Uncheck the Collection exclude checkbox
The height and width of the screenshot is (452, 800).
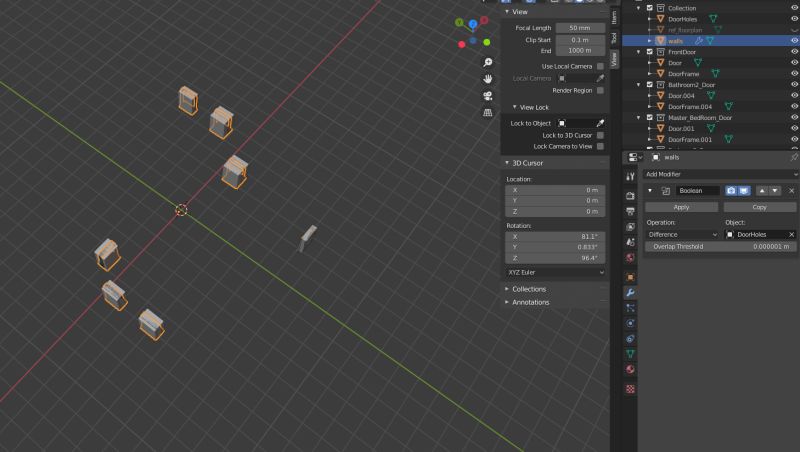(649, 8)
